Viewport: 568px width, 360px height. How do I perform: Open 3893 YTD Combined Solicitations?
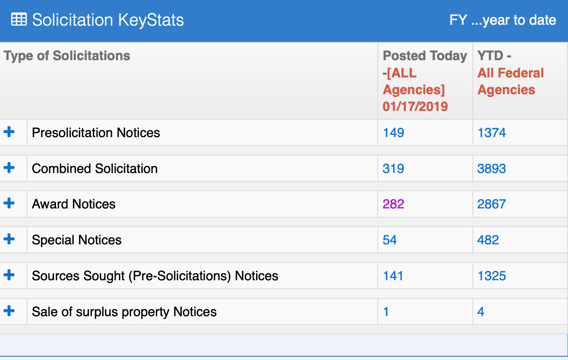coord(492,168)
